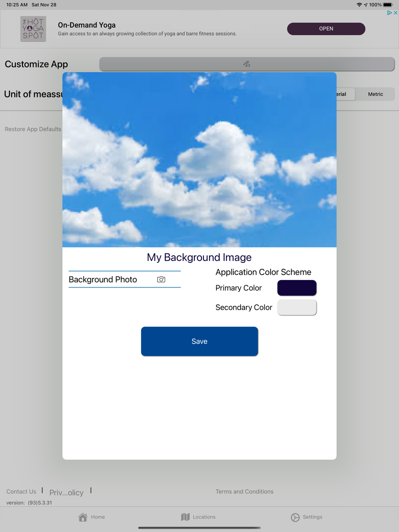Viewport: 399px width, 532px height.
Task: Tap the Customize App heading
Action: pos(36,64)
